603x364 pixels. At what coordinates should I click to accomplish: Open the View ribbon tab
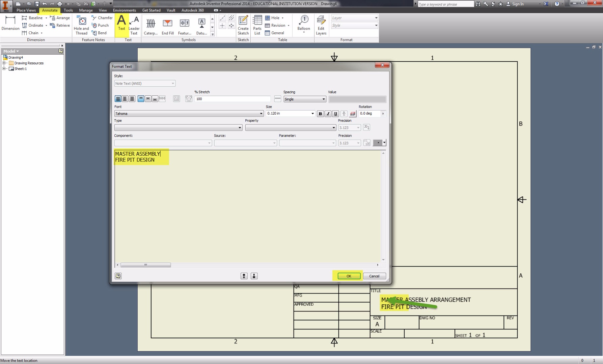click(x=103, y=10)
